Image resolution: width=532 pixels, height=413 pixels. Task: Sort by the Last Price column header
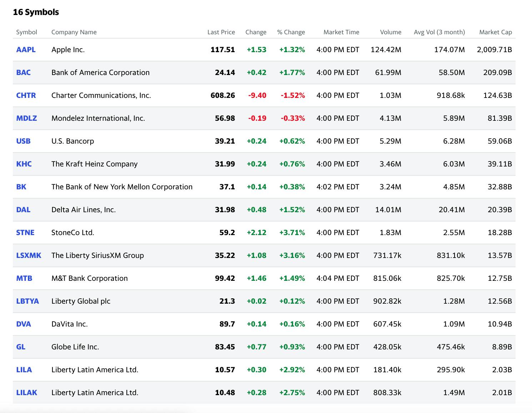coord(221,32)
